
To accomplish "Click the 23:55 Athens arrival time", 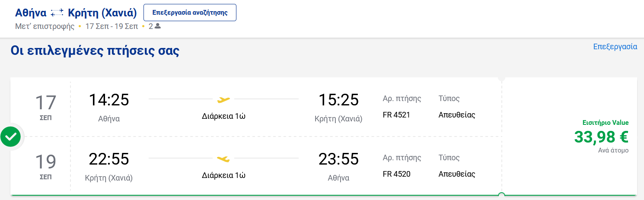I will coord(338,159).
